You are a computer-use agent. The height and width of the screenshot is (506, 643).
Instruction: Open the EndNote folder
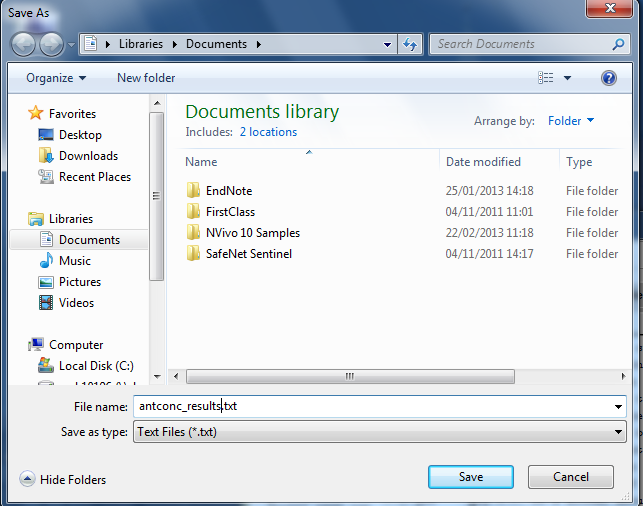[228, 190]
